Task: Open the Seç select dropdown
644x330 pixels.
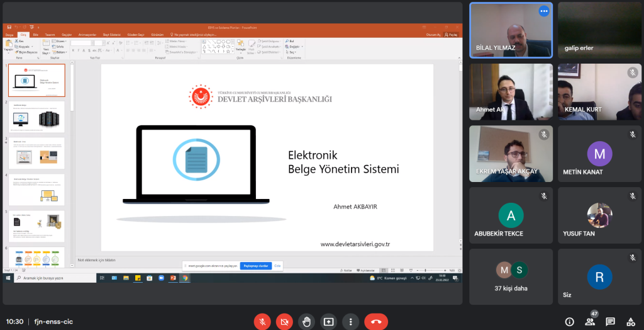Action: pos(291,52)
